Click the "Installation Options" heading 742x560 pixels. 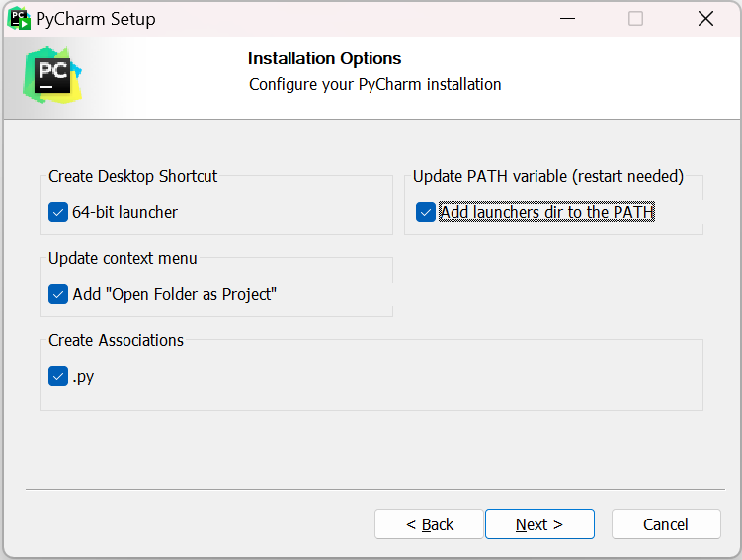tap(324, 58)
